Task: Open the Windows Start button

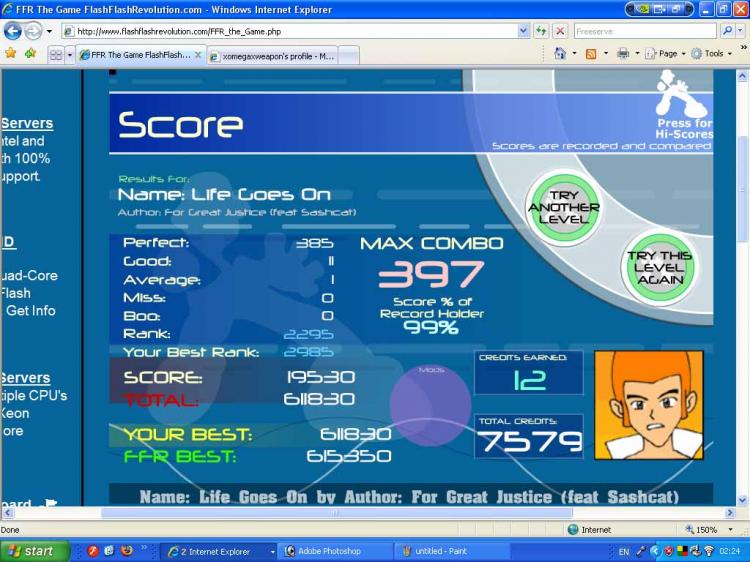Action: [x=33, y=551]
